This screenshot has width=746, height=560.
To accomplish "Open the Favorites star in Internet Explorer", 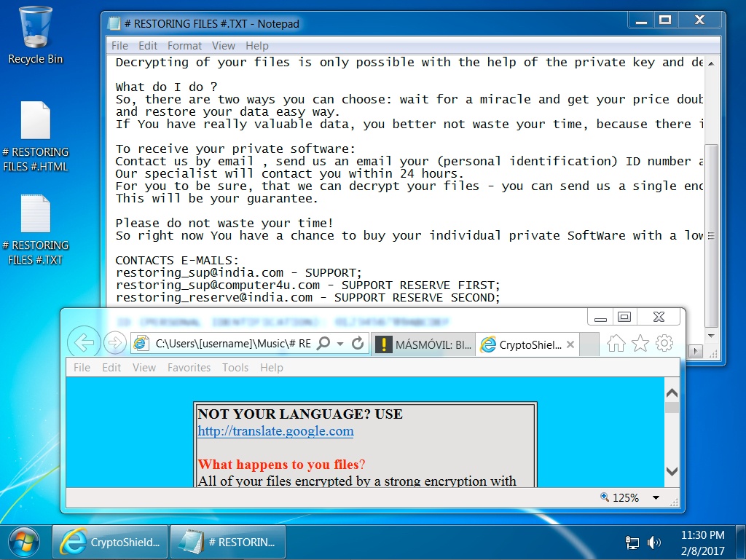I will (640, 343).
